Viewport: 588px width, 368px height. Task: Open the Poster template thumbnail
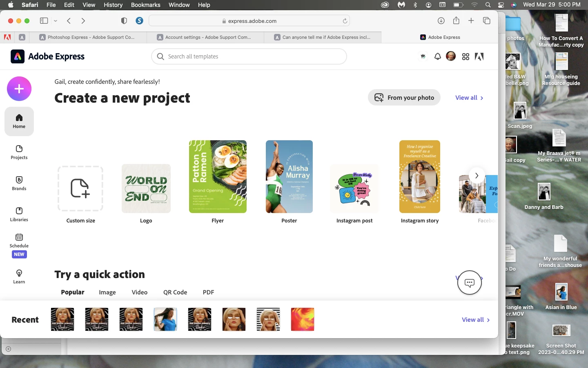tap(289, 177)
